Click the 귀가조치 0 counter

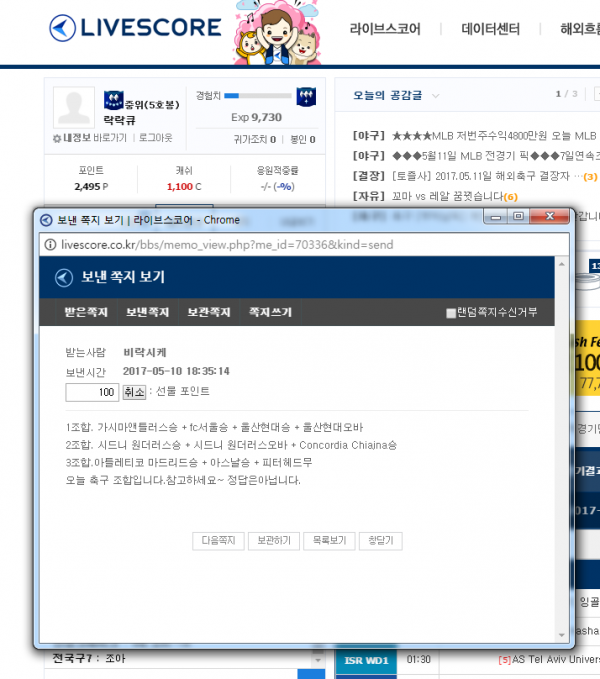click(255, 139)
